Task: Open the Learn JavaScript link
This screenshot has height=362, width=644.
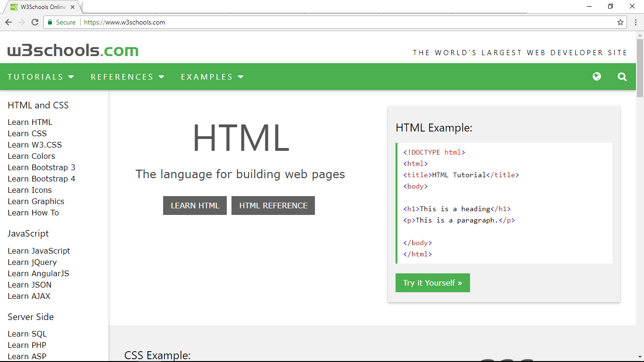Action: 39,251
